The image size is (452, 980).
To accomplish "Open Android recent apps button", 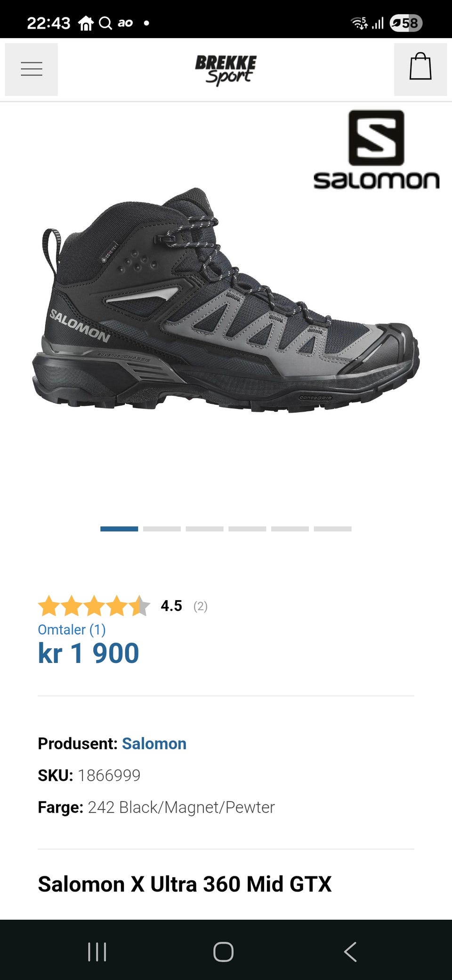I will pos(97,952).
